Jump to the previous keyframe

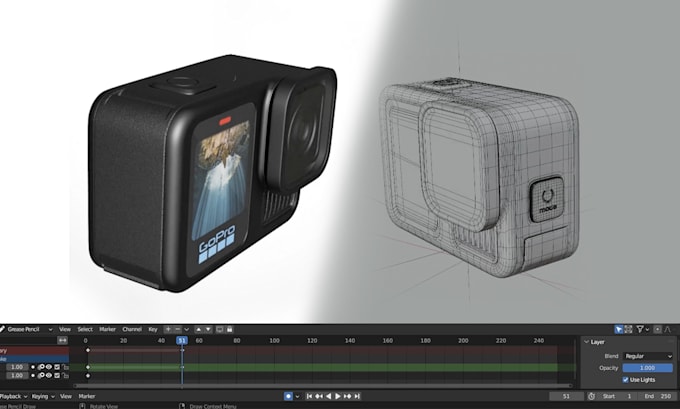319,396
